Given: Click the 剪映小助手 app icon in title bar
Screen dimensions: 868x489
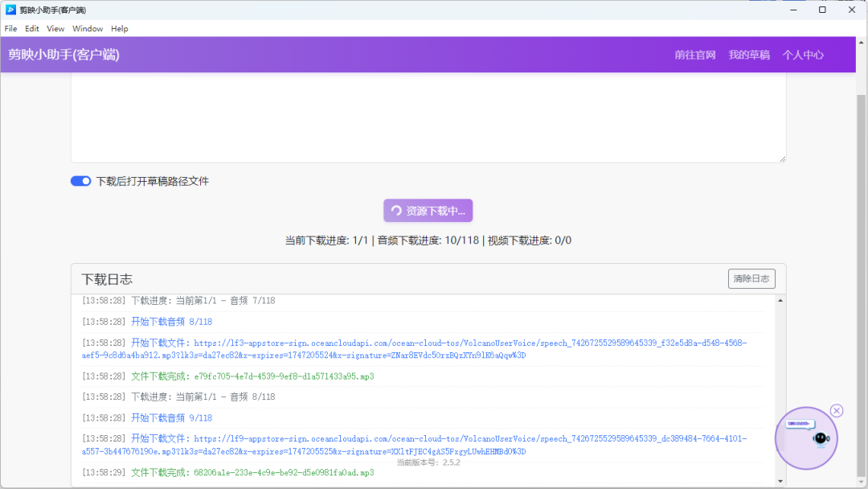Looking at the screenshot, I should tap(10, 10).
